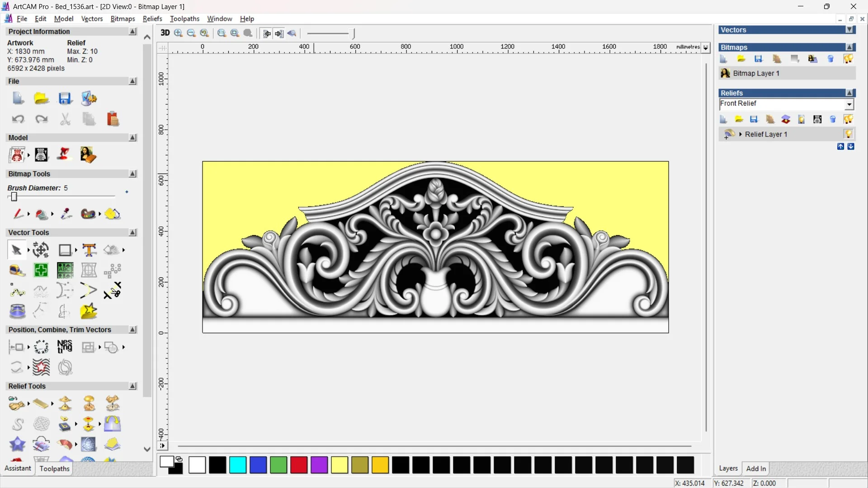
Task: Click the Zoom In tool
Action: pyautogui.click(x=178, y=33)
